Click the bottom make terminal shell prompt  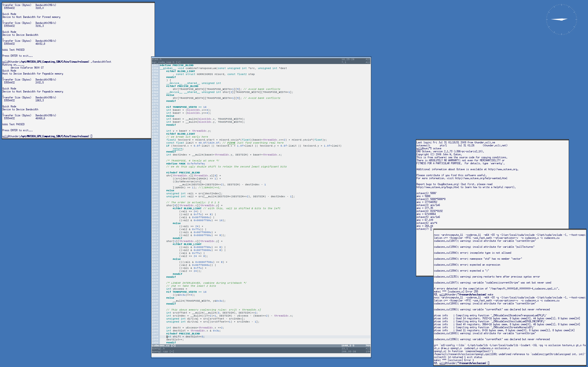click(488, 363)
